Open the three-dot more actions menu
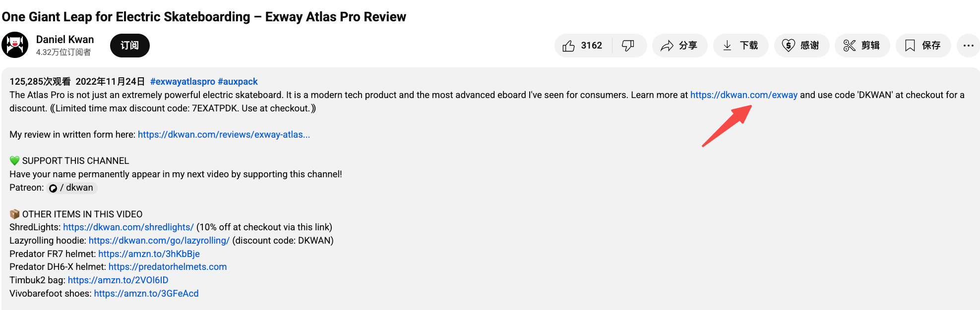 (968, 46)
